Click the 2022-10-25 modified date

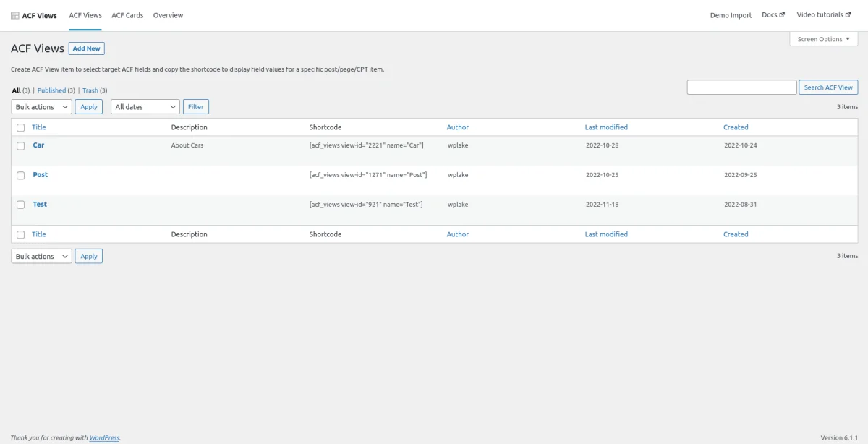pos(603,175)
